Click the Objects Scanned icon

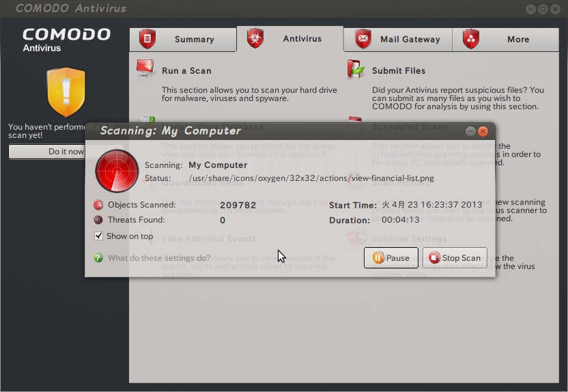click(98, 205)
